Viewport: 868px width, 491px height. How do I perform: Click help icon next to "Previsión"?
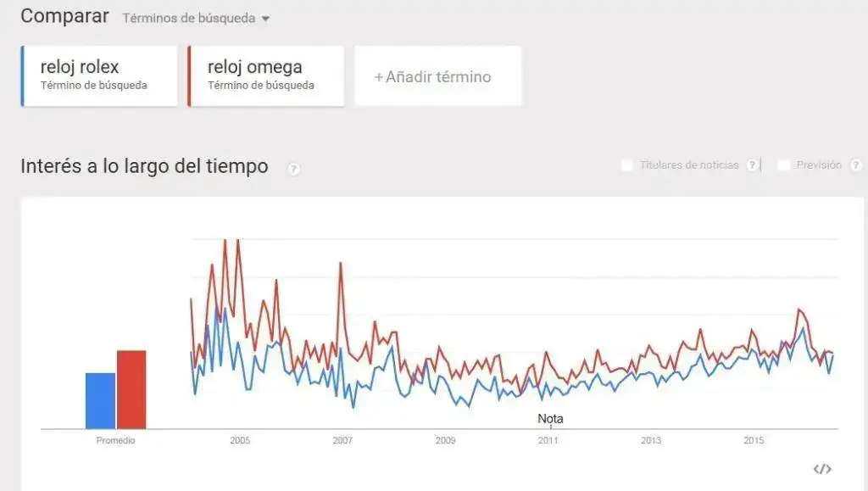click(855, 165)
